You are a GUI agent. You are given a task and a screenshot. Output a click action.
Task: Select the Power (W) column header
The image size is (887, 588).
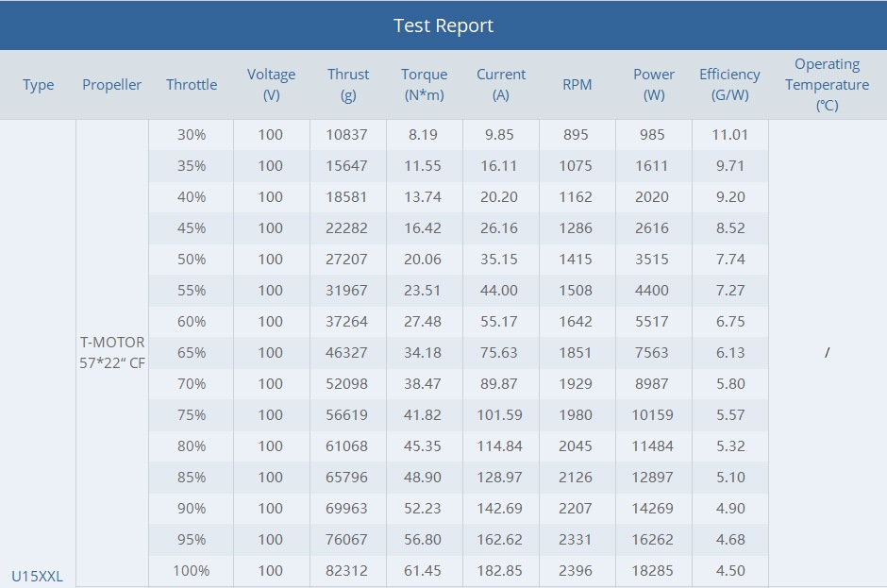click(x=654, y=85)
